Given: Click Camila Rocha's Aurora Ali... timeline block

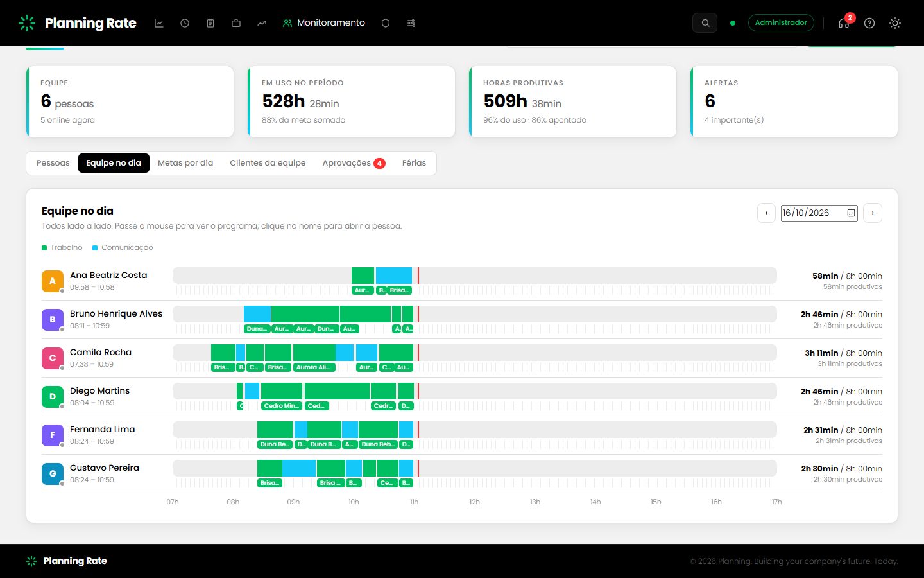Looking at the screenshot, I should (x=314, y=367).
